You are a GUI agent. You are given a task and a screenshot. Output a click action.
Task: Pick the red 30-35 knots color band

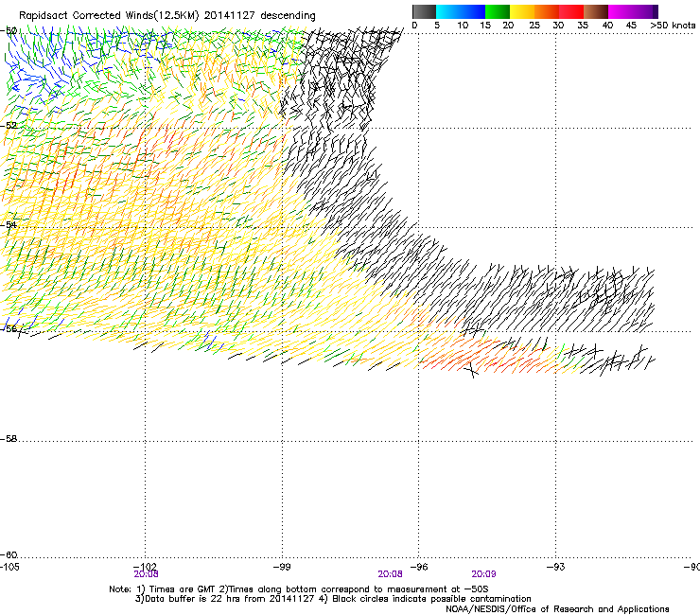[x=571, y=11]
